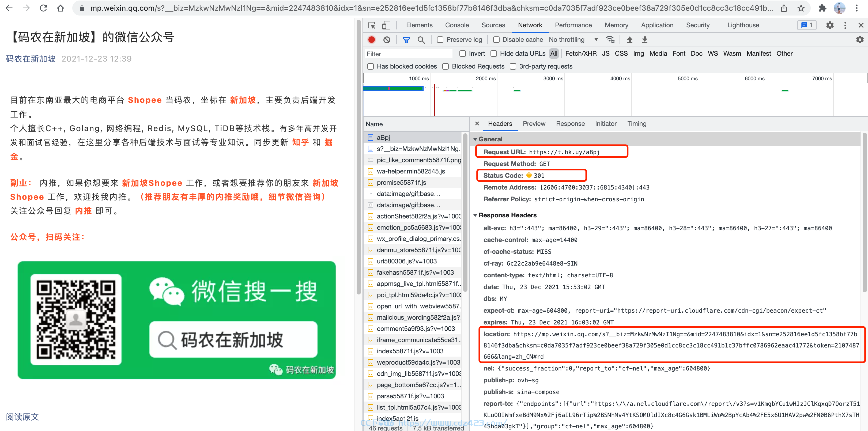
Task: Collapse the Response Headers section
Action: [475, 215]
